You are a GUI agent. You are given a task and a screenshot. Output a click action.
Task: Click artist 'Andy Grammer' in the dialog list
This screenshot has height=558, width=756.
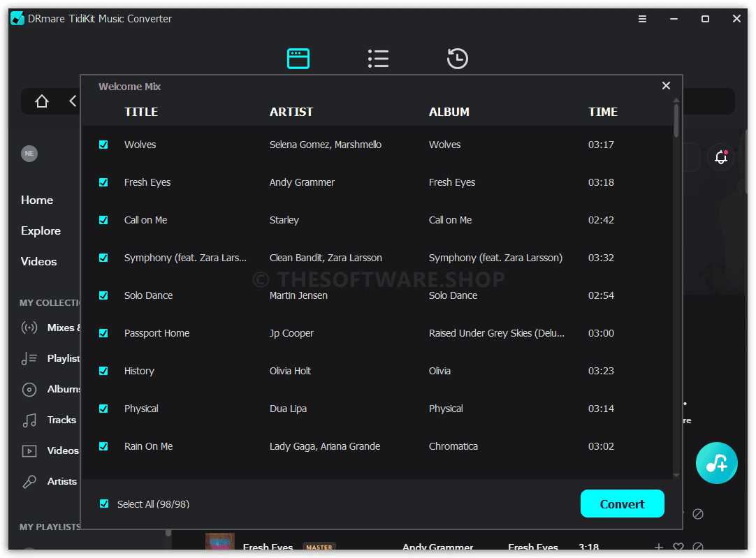302,182
